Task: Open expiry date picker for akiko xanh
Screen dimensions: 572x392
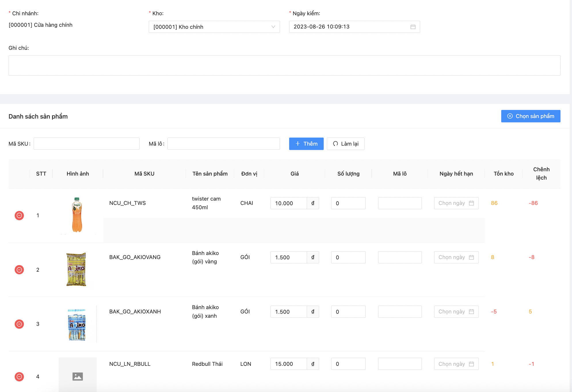Action: point(456,312)
